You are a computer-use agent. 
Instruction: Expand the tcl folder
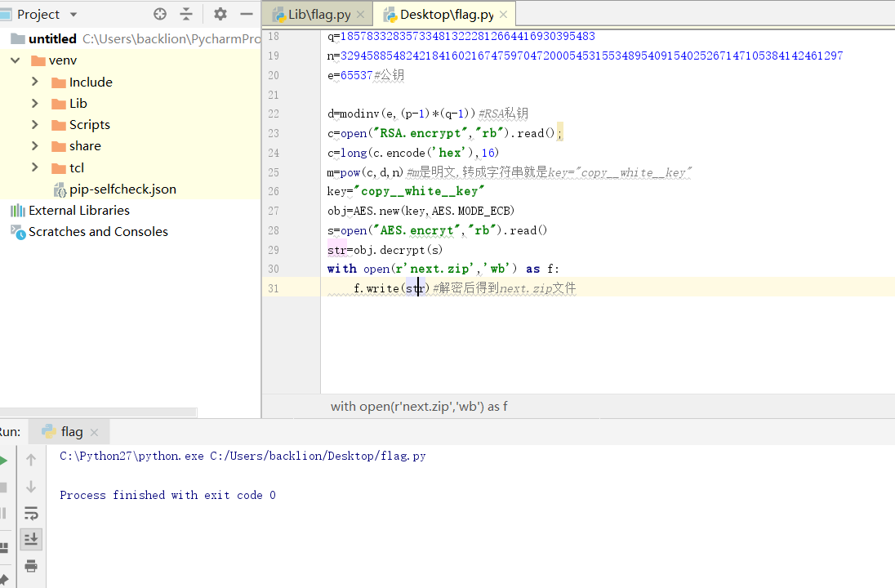(35, 167)
